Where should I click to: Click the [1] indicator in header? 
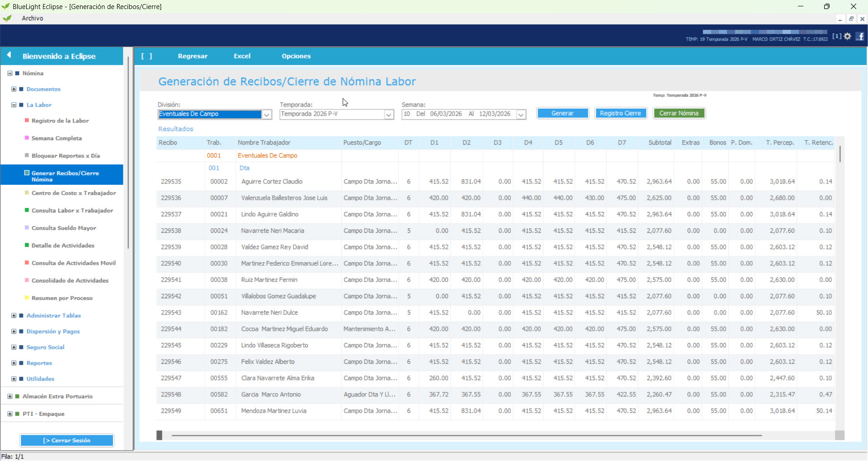(x=837, y=36)
